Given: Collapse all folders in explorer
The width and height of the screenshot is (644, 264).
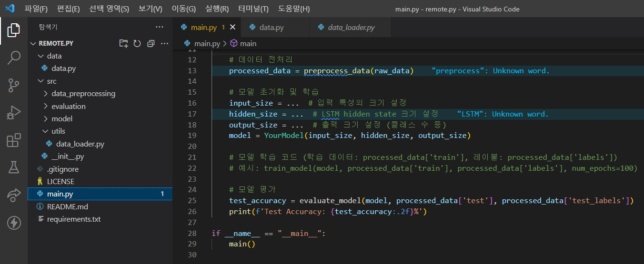Looking at the screenshot, I should click(151, 43).
